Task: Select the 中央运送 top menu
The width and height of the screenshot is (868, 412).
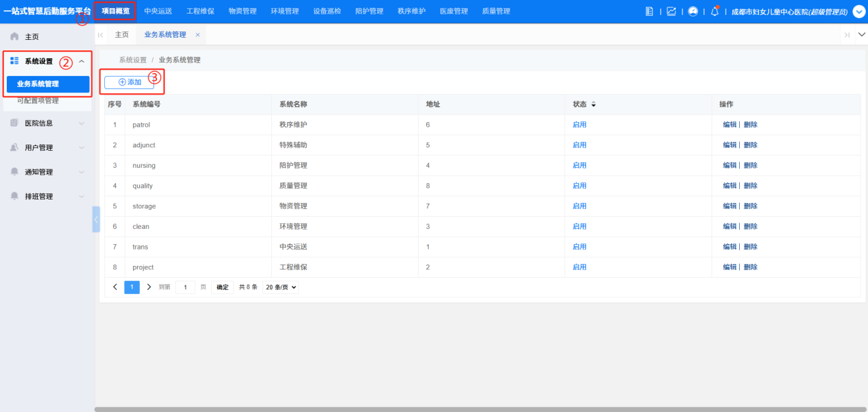Action: (158, 11)
